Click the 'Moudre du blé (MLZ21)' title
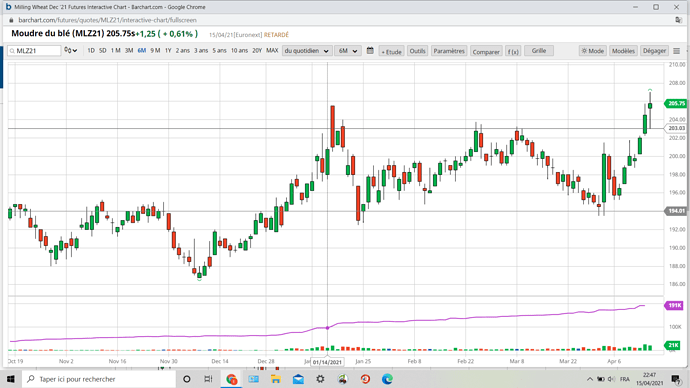 (x=58, y=33)
